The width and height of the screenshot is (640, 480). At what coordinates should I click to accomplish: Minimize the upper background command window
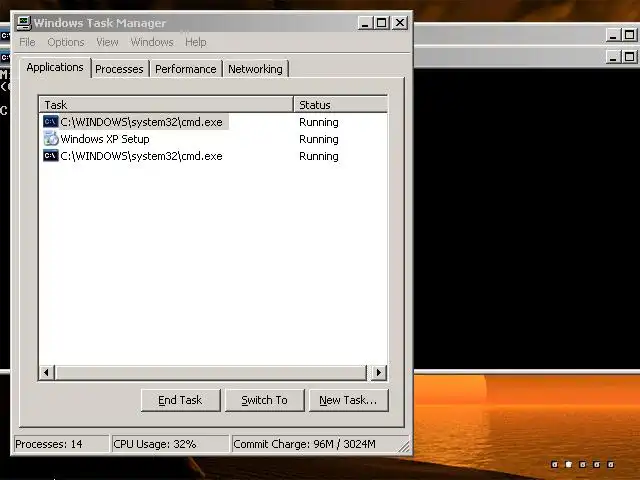click(x=613, y=35)
